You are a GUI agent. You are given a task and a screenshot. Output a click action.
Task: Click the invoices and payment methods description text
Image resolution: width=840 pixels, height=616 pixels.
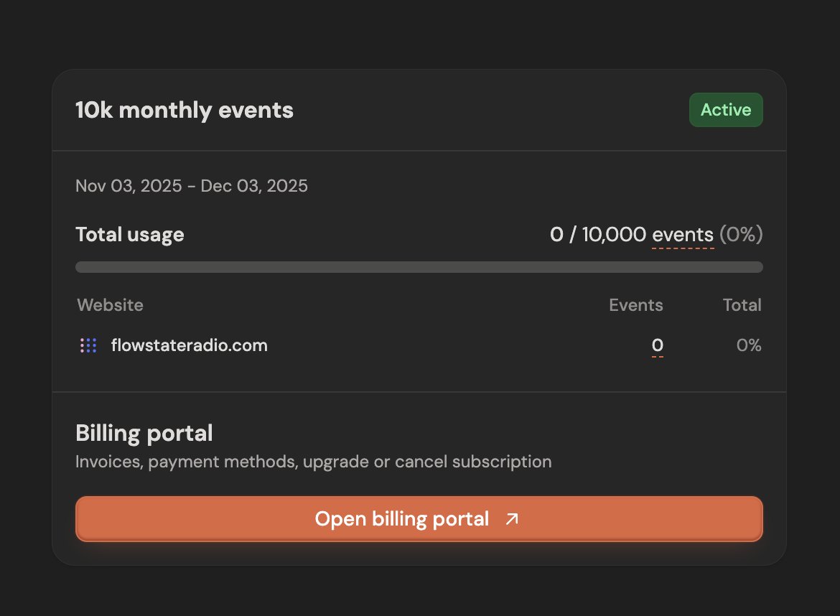(x=313, y=462)
